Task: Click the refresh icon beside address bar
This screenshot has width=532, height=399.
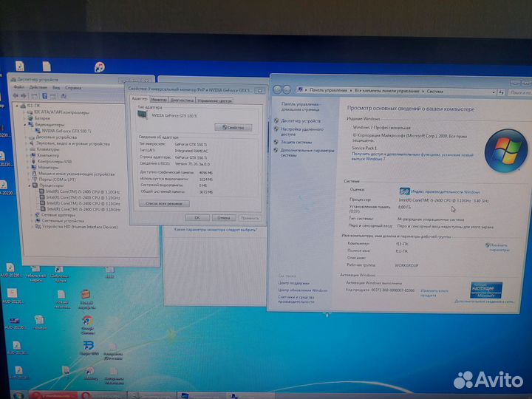Action: click(501, 92)
